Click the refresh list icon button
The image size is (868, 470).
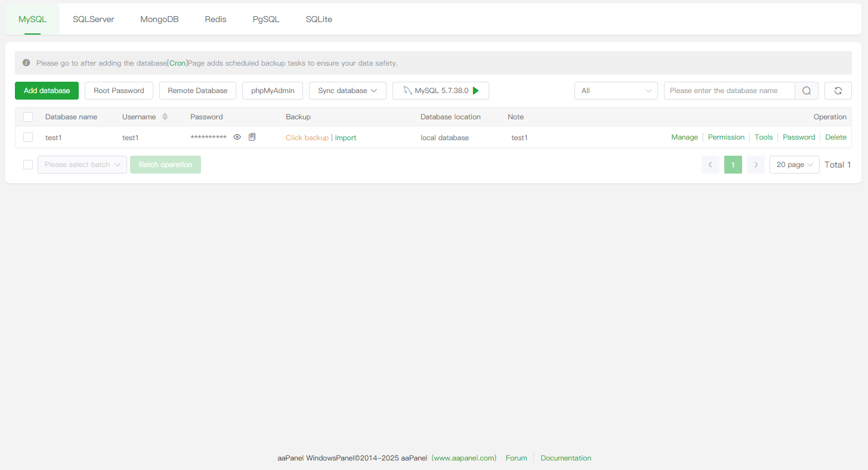pos(838,91)
